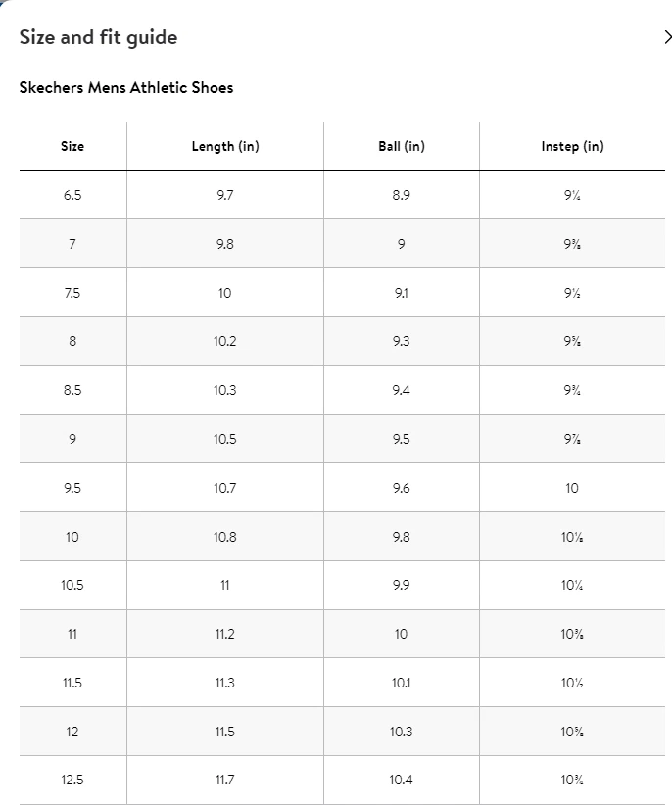Select the Size and fit guide heading

99,38
